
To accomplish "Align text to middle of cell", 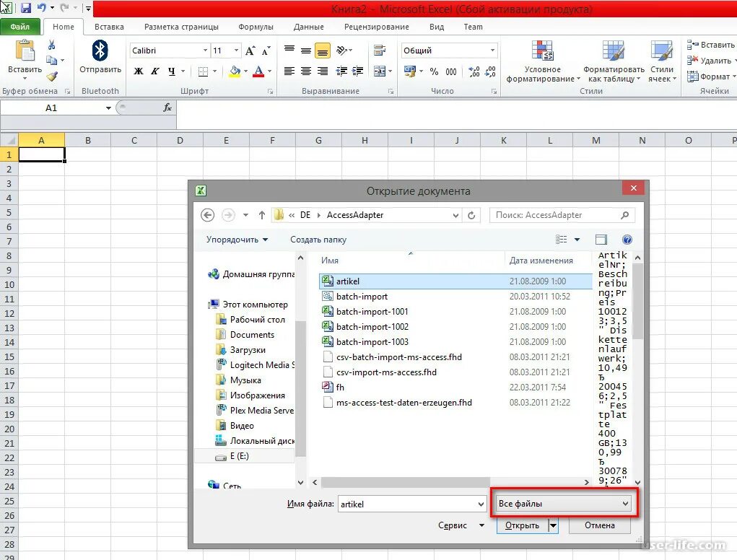I will click(x=306, y=50).
